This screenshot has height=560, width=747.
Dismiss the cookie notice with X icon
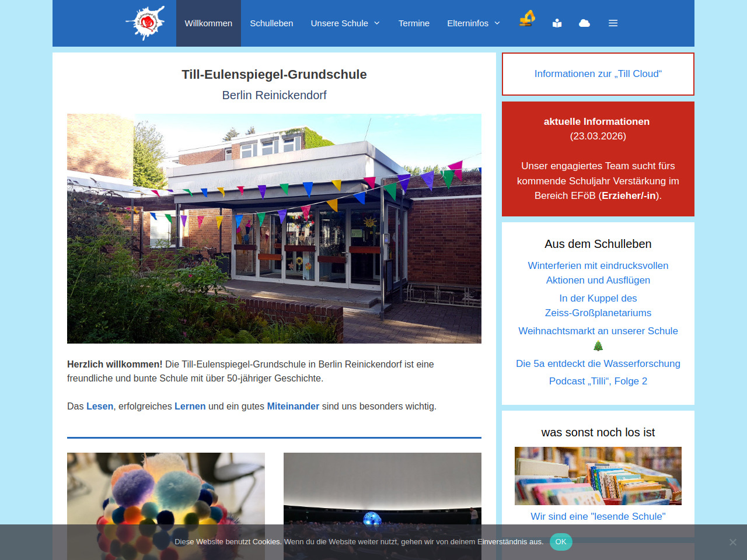(x=732, y=542)
